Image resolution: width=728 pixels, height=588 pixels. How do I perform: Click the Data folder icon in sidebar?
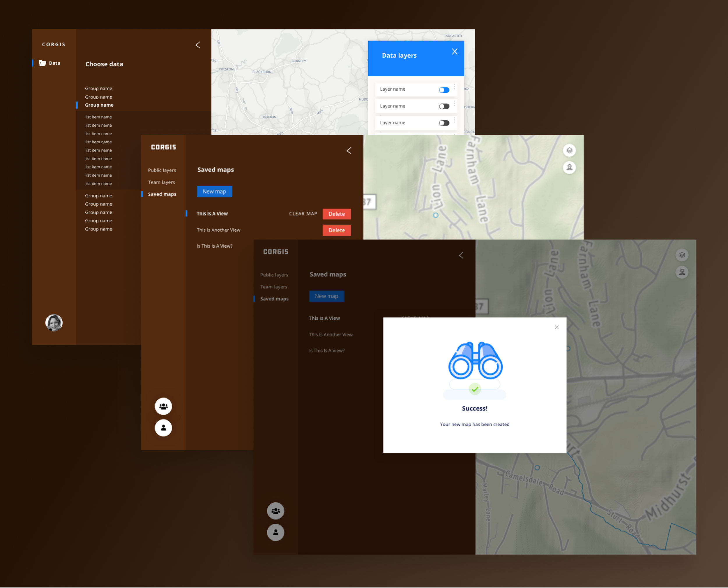(43, 63)
